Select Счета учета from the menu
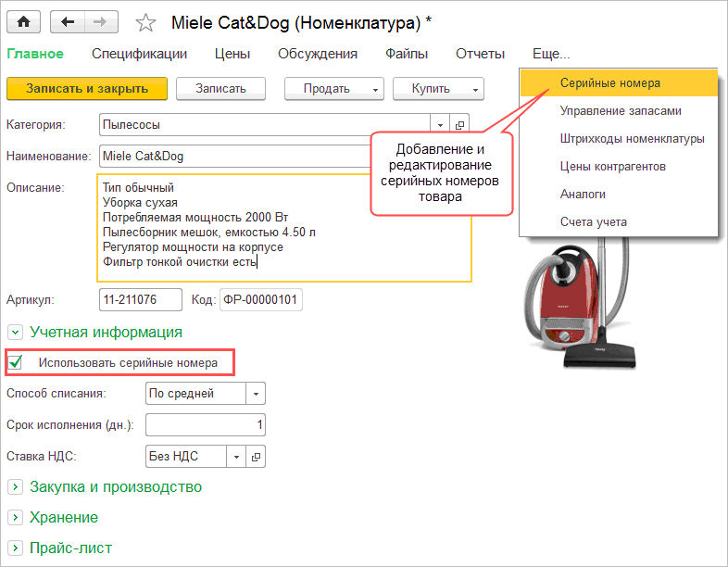728x567 pixels. point(619,222)
